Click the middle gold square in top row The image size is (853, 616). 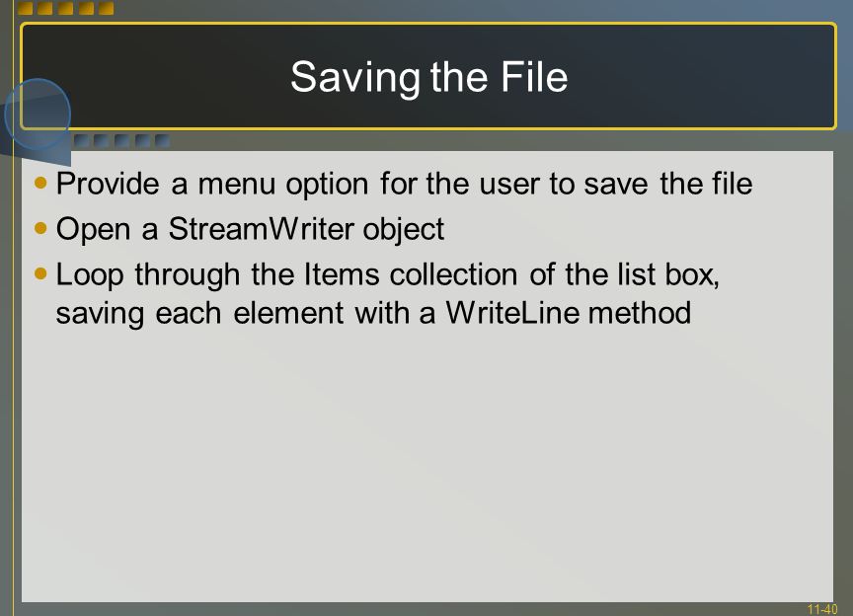[66, 8]
